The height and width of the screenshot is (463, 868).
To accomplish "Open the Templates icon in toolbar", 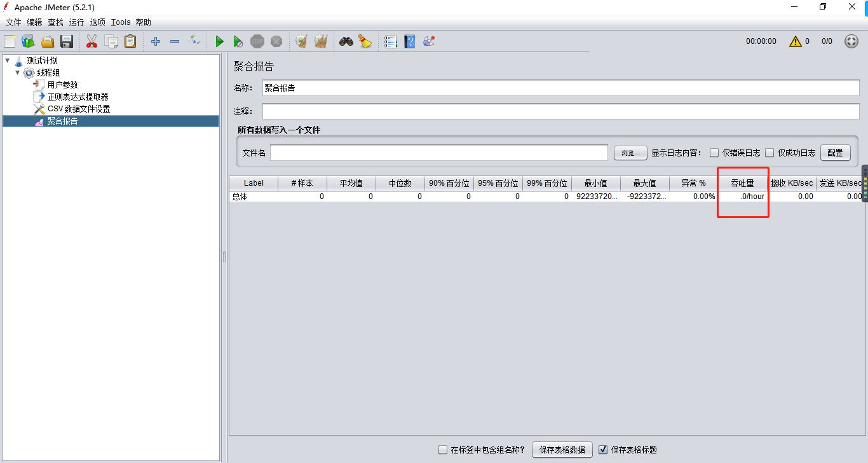I will 28,41.
